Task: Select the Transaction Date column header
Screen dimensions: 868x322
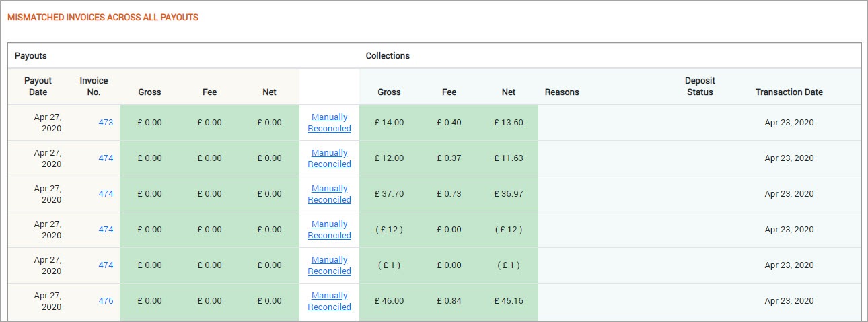Action: pyautogui.click(x=789, y=92)
